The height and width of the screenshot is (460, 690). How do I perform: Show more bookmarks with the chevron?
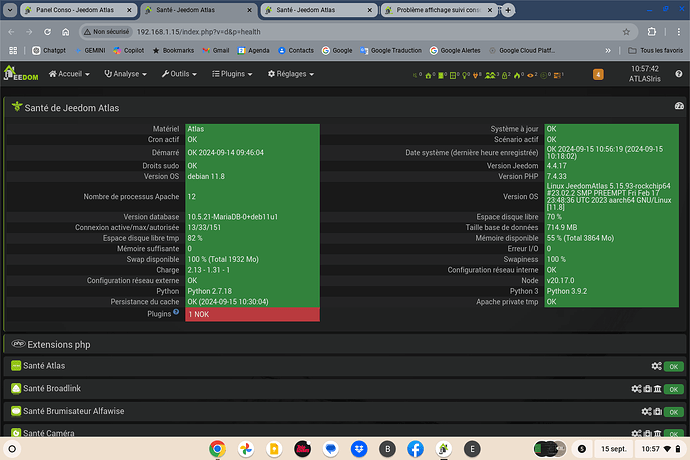pyautogui.click(x=608, y=51)
